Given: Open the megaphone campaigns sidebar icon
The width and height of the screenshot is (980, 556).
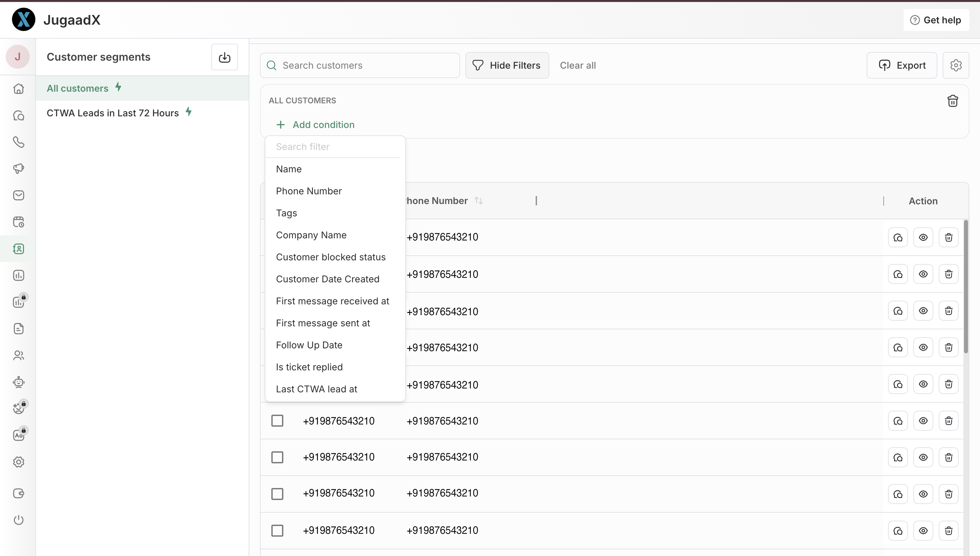Looking at the screenshot, I should point(18,168).
